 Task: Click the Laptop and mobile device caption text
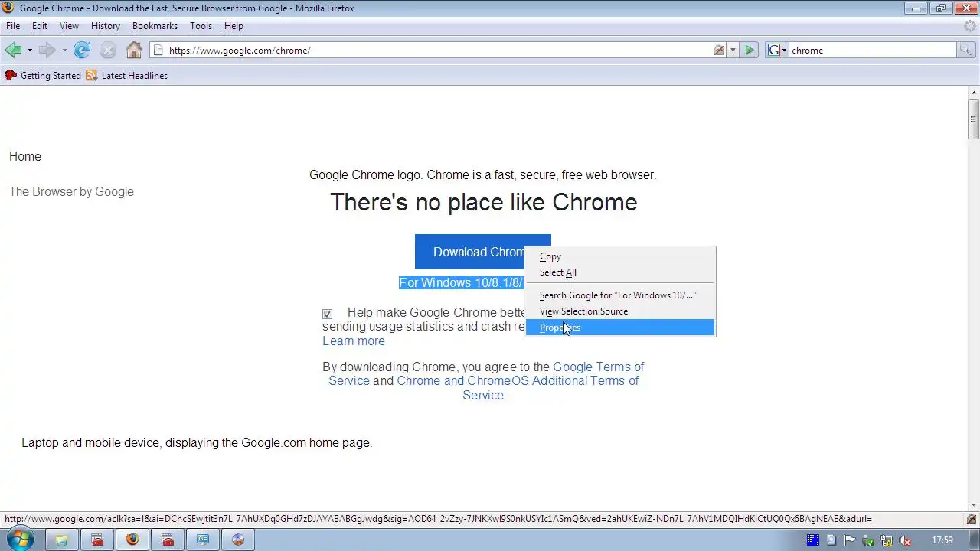197,442
